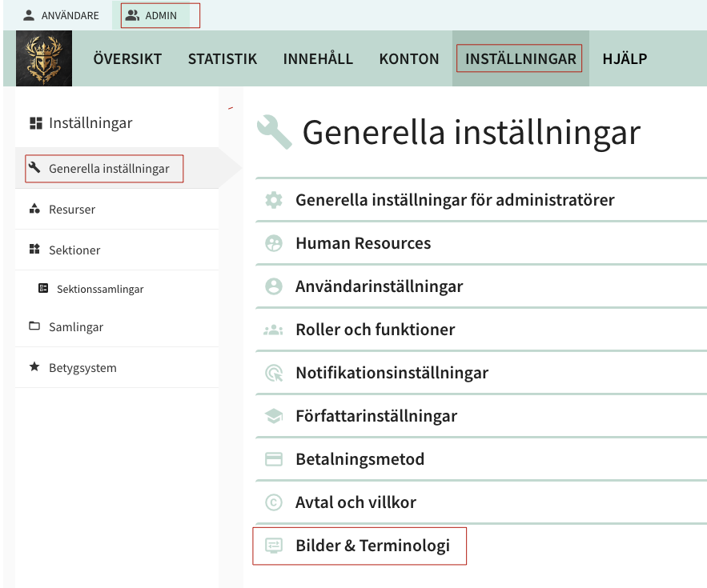Select the group icon for Roller och funktioner
This screenshot has height=588, width=707.
[272, 329]
